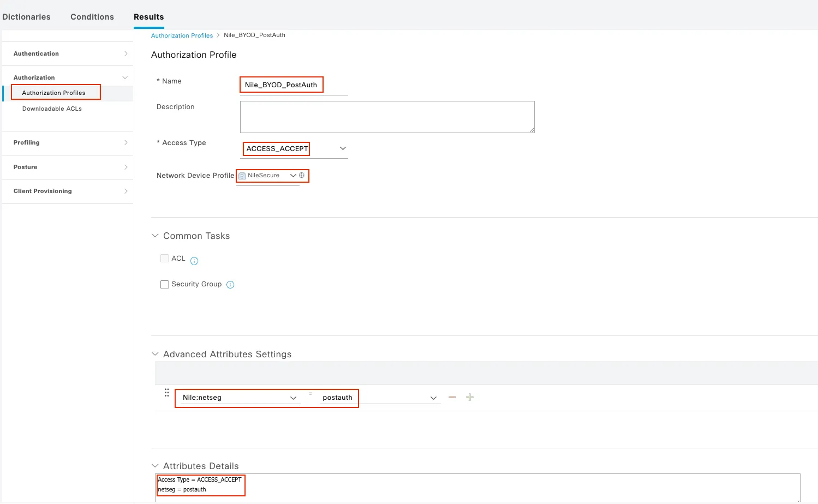Collapse Advanced Attributes Settings section
This screenshot has height=504, width=818.
(155, 354)
